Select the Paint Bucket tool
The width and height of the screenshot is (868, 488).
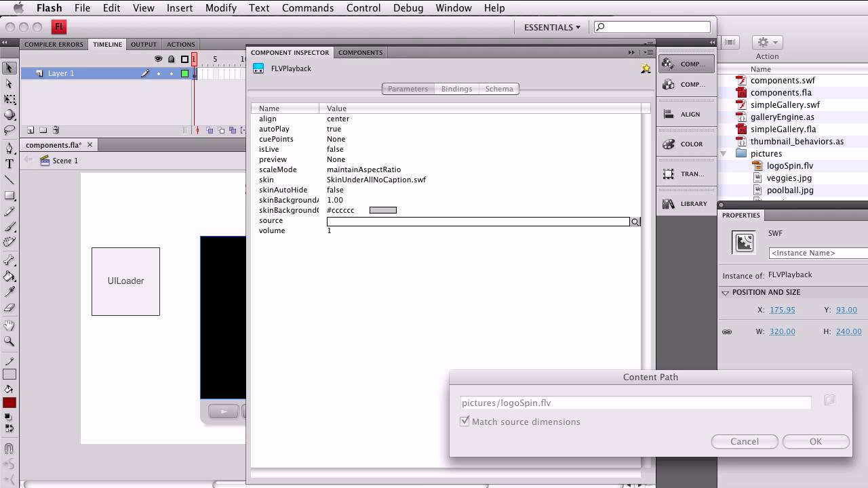(x=9, y=276)
